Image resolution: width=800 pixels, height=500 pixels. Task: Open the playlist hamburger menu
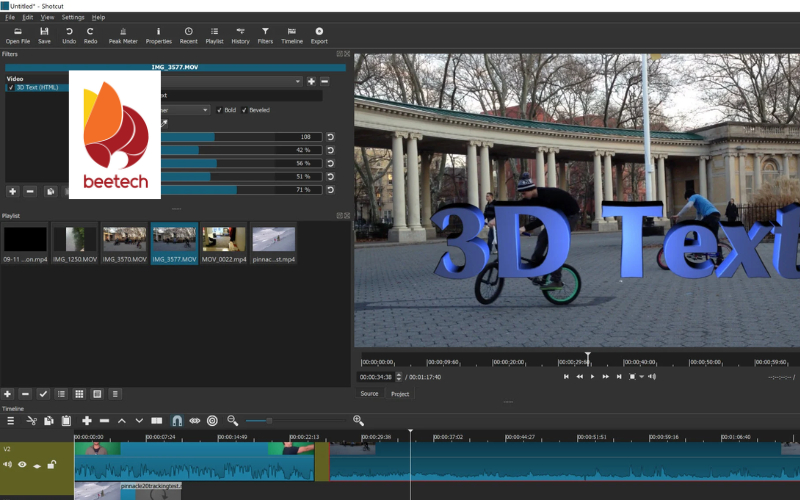click(115, 394)
